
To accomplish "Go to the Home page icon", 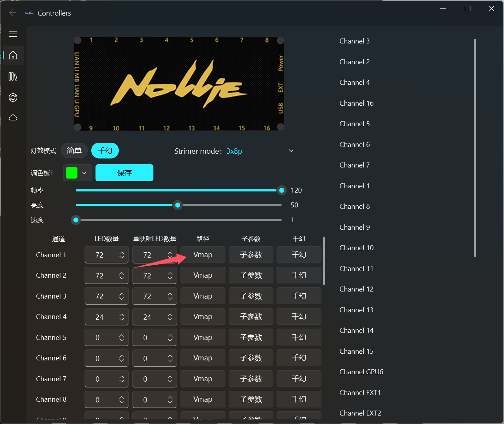I will (13, 55).
